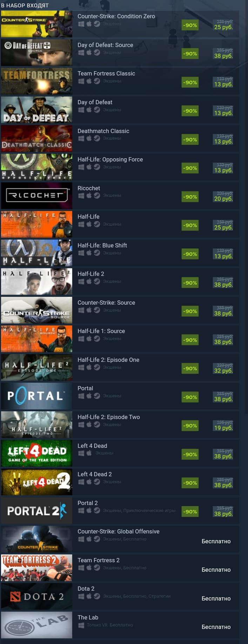
Task: Click Бесплатно price next to Team Fortress 2
Action: pos(216,570)
